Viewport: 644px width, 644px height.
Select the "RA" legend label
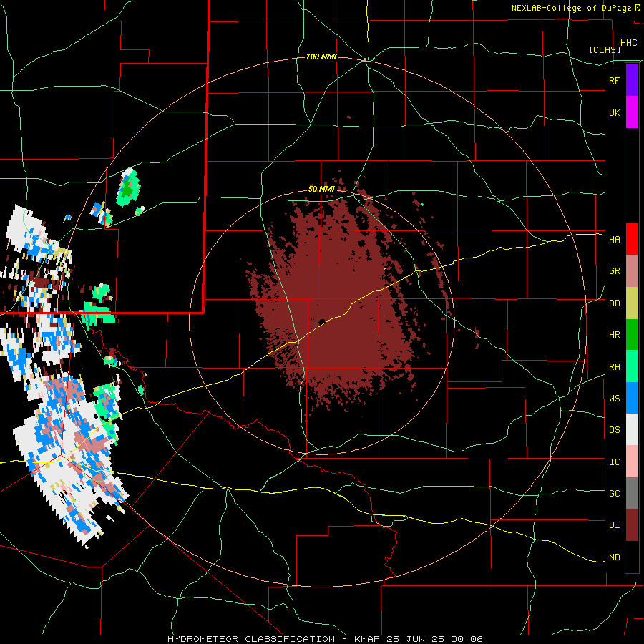(614, 367)
